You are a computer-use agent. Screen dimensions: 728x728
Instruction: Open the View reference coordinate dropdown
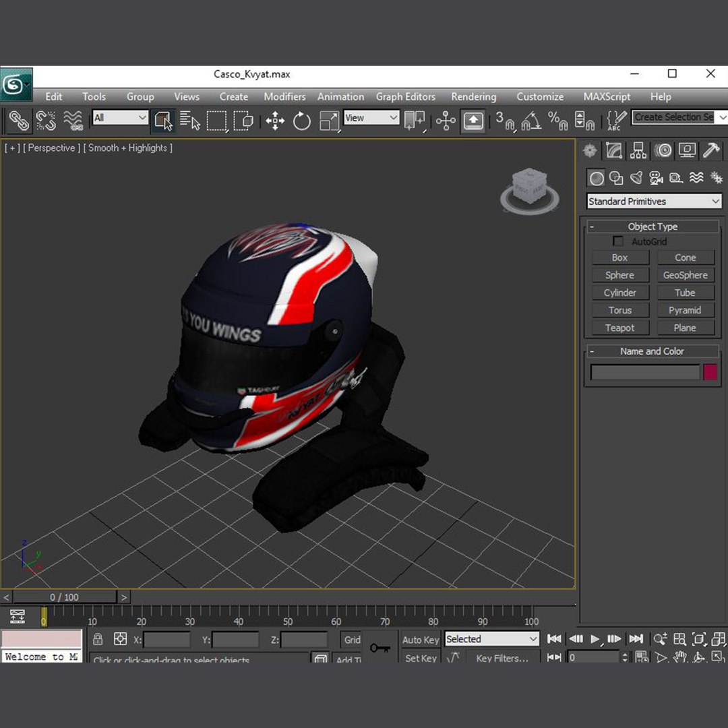(371, 117)
